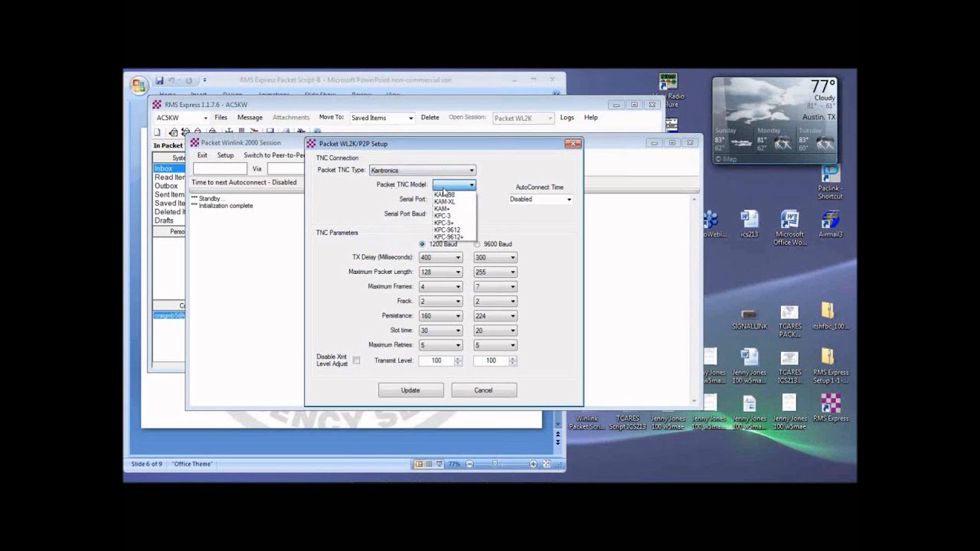The height and width of the screenshot is (551, 980).
Task: Click the Undo icon in PowerPoint toolbar
Action: 171,80
